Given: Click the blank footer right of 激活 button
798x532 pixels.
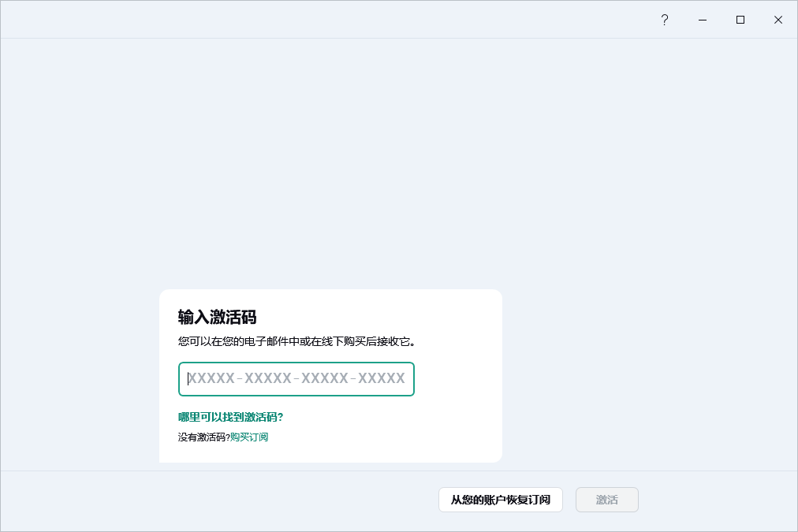Looking at the screenshot, I should tap(718, 500).
